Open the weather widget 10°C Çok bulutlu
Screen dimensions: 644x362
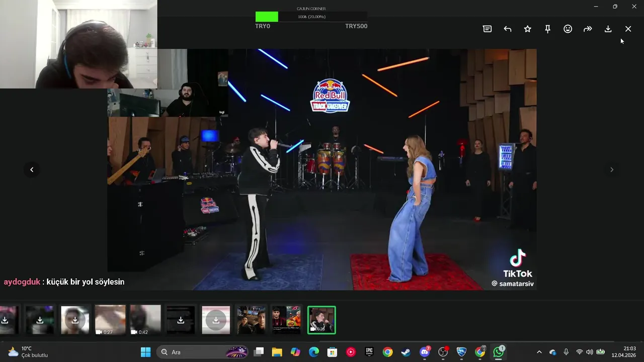[x=28, y=352]
